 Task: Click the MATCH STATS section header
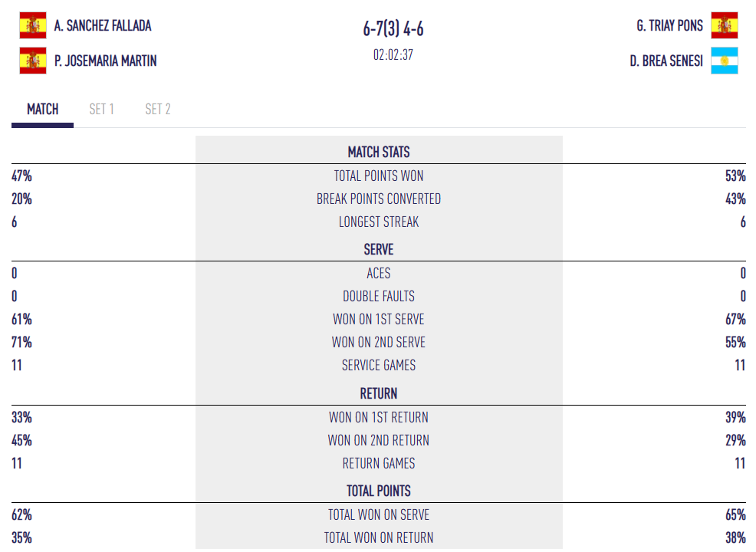coord(379,152)
